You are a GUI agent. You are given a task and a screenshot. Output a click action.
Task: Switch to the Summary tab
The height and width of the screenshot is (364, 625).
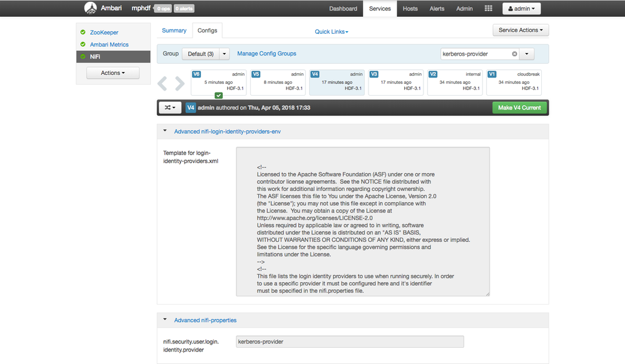point(174,30)
